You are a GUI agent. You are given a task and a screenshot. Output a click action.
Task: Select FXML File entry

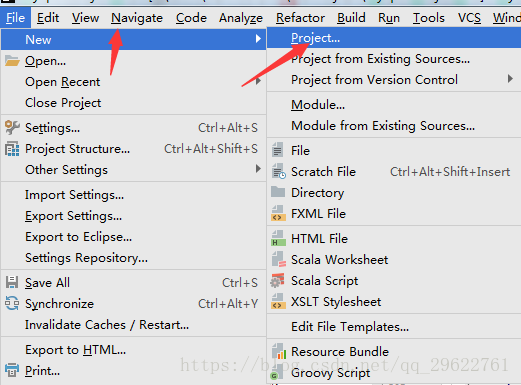(x=394, y=214)
